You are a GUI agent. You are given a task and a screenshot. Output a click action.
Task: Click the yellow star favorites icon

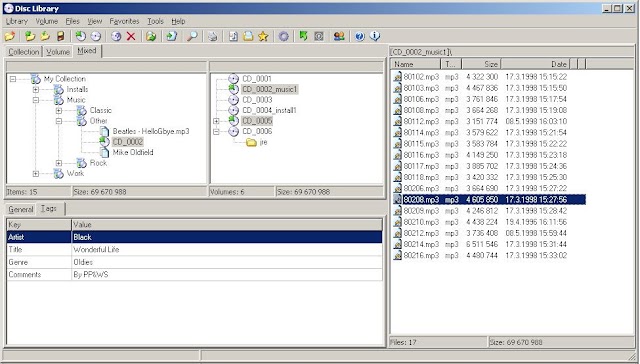[x=263, y=36]
